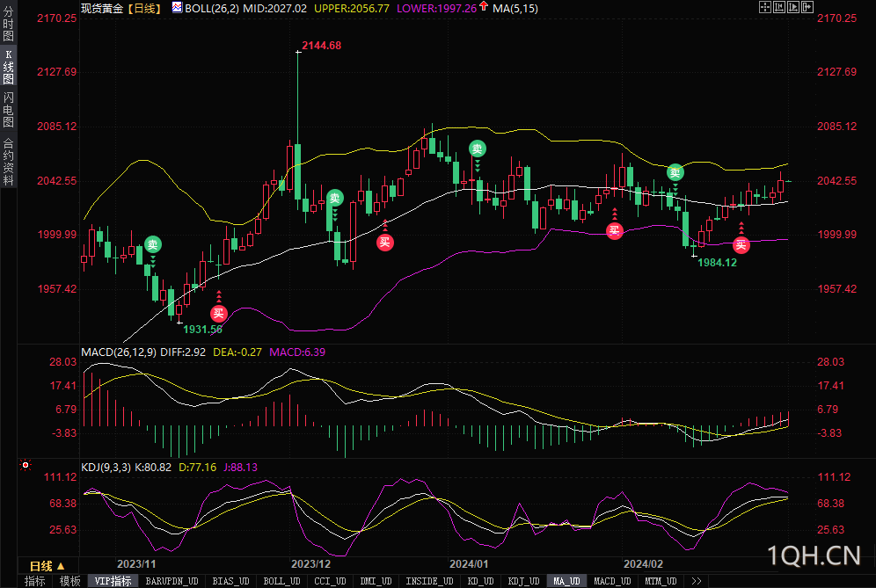Click the 【日线】 period label in header
This screenshot has height=588, width=876.
[144, 9]
